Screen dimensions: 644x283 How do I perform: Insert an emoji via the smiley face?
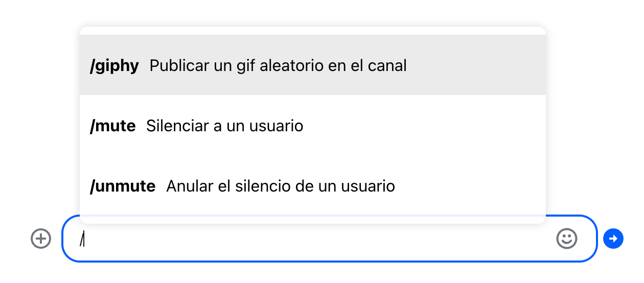(566, 239)
